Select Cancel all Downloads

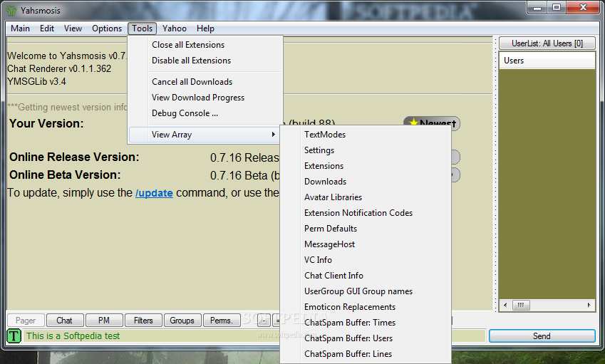click(205, 82)
